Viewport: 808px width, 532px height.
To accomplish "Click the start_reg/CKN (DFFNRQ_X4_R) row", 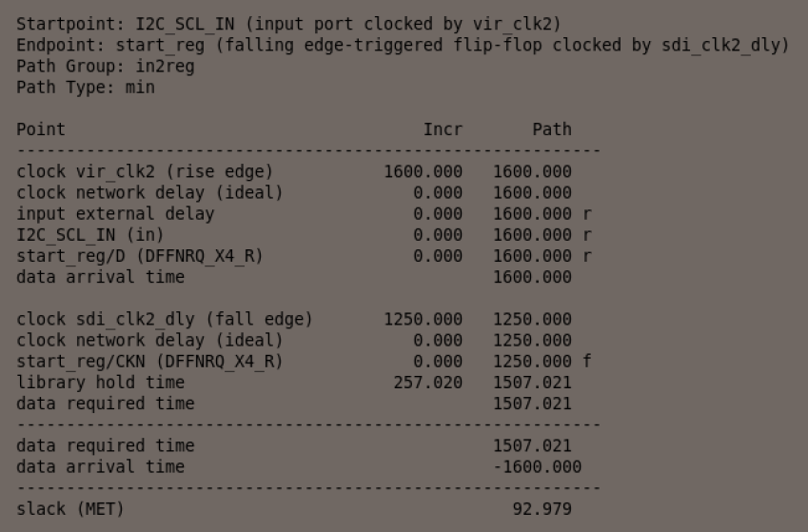I will click(x=149, y=361).
